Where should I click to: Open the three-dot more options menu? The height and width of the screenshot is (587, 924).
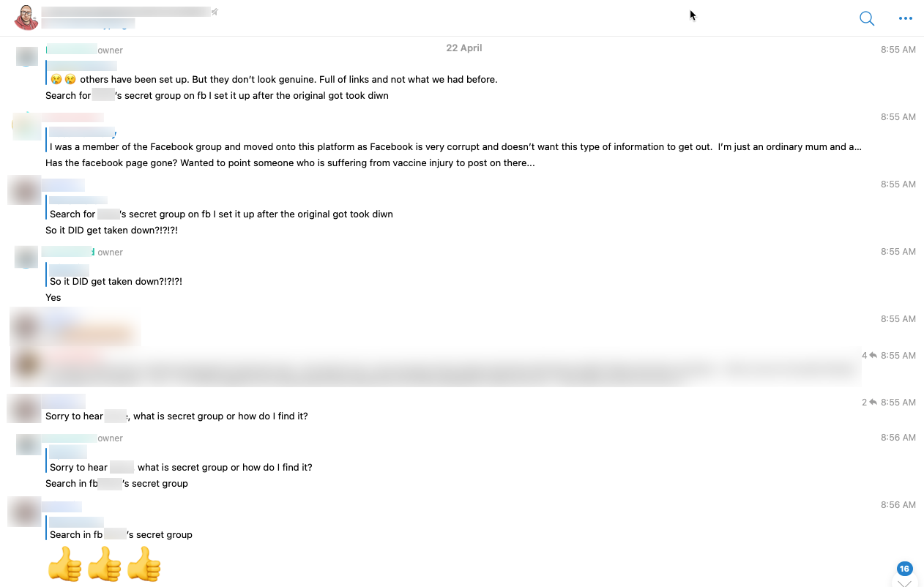(x=906, y=18)
